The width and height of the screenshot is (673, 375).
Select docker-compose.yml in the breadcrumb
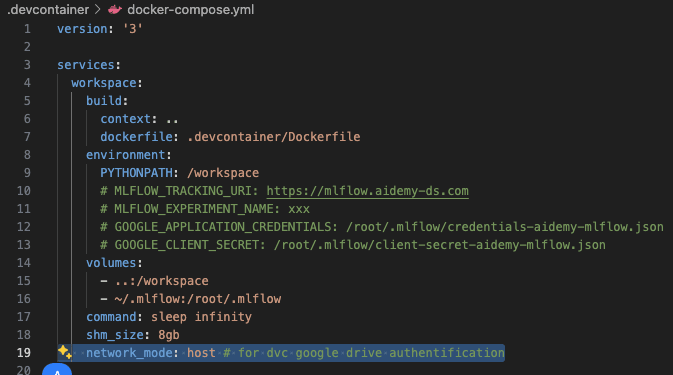tap(191, 9)
